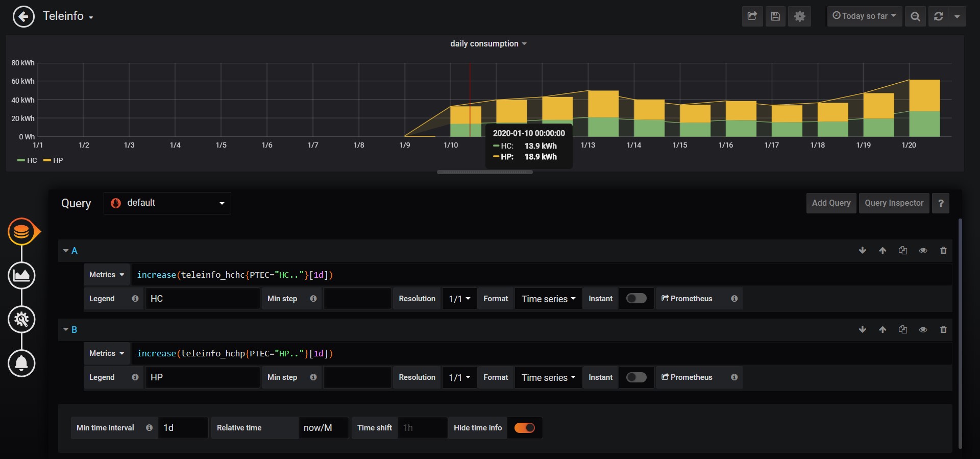Toggle visibility of query B
The image size is (980, 459).
point(923,329)
